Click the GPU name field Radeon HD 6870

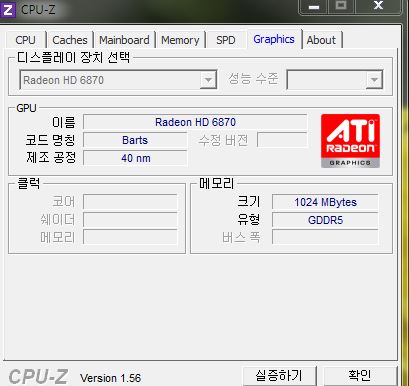pos(195,122)
